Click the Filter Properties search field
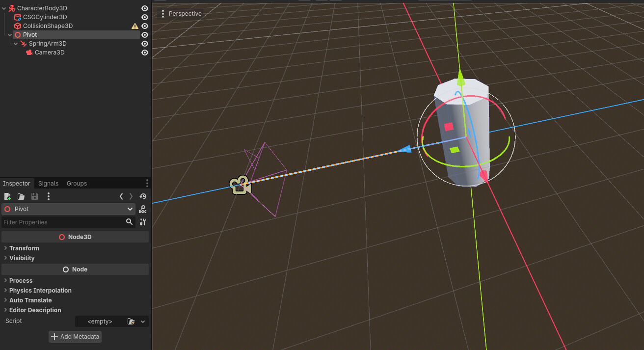This screenshot has height=350, width=644. [63, 222]
